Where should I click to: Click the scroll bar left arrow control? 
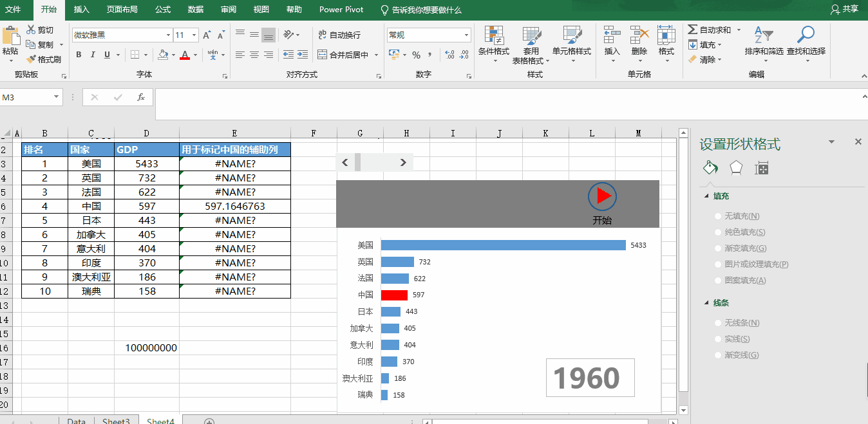pos(345,162)
